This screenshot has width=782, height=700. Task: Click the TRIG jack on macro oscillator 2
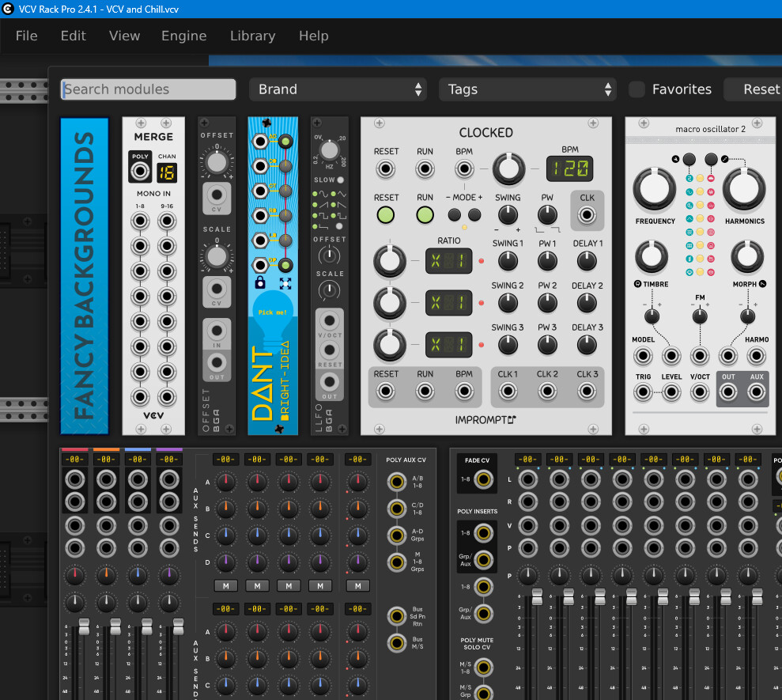point(643,392)
